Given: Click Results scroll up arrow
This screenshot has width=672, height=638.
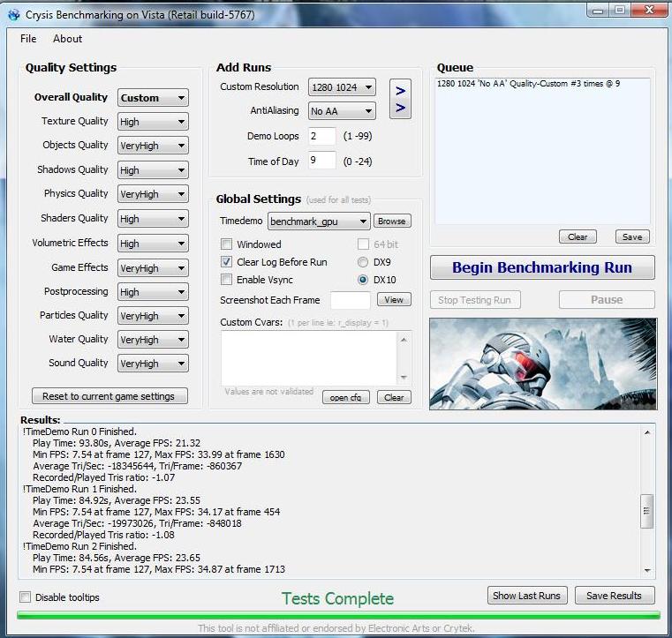Looking at the screenshot, I should pyautogui.click(x=646, y=432).
